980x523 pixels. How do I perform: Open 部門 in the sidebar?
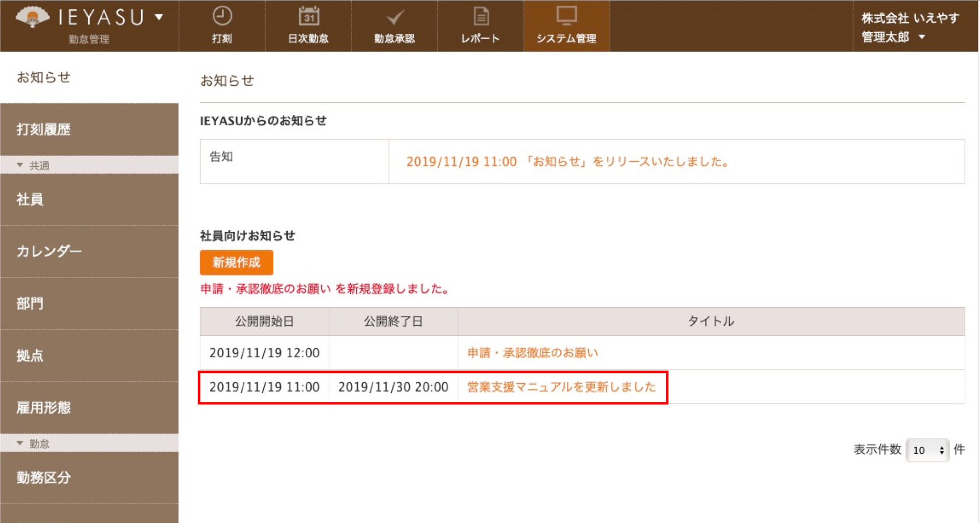pyautogui.click(x=89, y=304)
